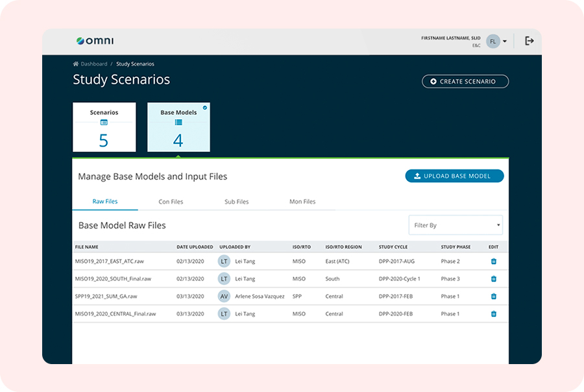
Task: Sort by Date Uploaded column header
Action: (195, 247)
